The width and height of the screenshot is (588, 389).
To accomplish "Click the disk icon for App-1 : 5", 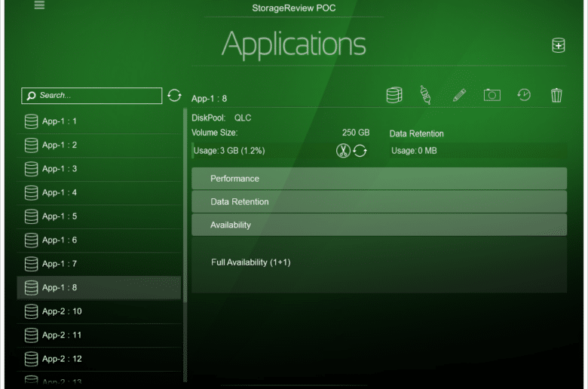I will tap(31, 216).
